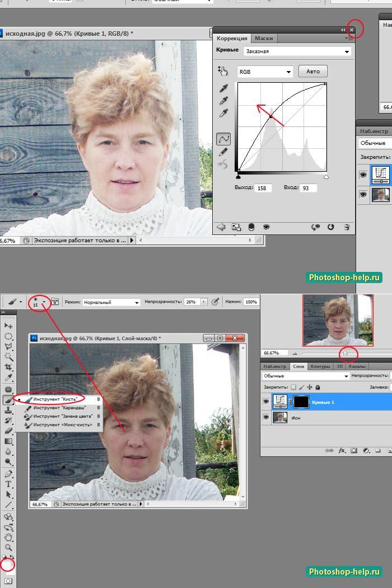Select the Move tool
The image size is (392, 588).
[8, 326]
